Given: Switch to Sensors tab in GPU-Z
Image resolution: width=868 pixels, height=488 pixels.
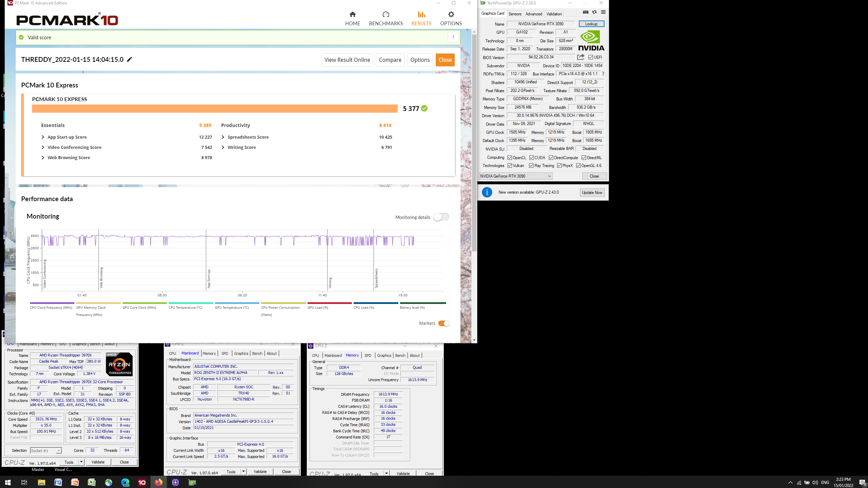Looking at the screenshot, I should [515, 14].
